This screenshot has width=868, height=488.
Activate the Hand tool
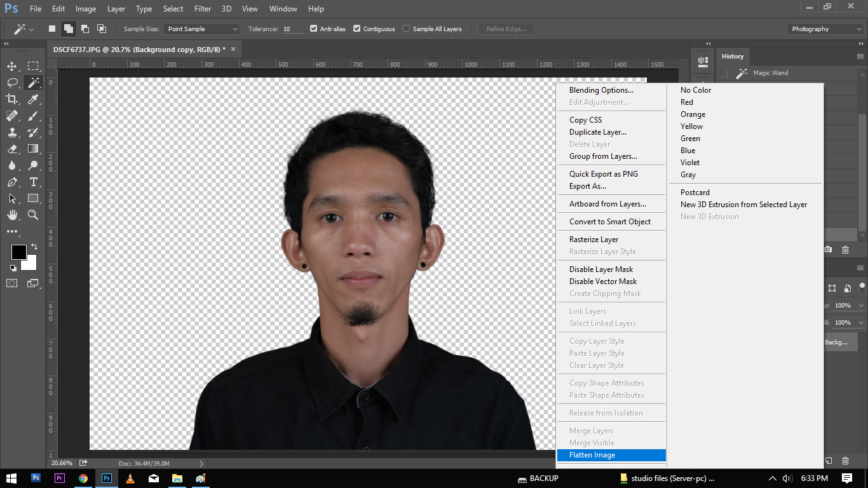pyautogui.click(x=12, y=215)
